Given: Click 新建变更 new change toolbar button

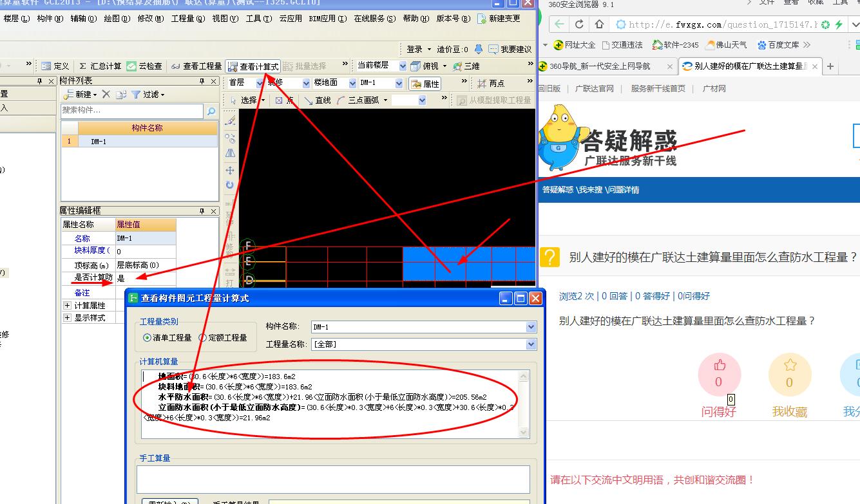Looking at the screenshot, I should (x=499, y=19).
